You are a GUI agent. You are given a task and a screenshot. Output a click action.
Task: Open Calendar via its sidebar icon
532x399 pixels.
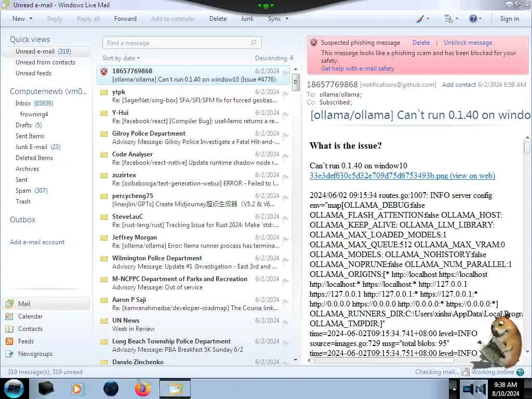point(9,316)
